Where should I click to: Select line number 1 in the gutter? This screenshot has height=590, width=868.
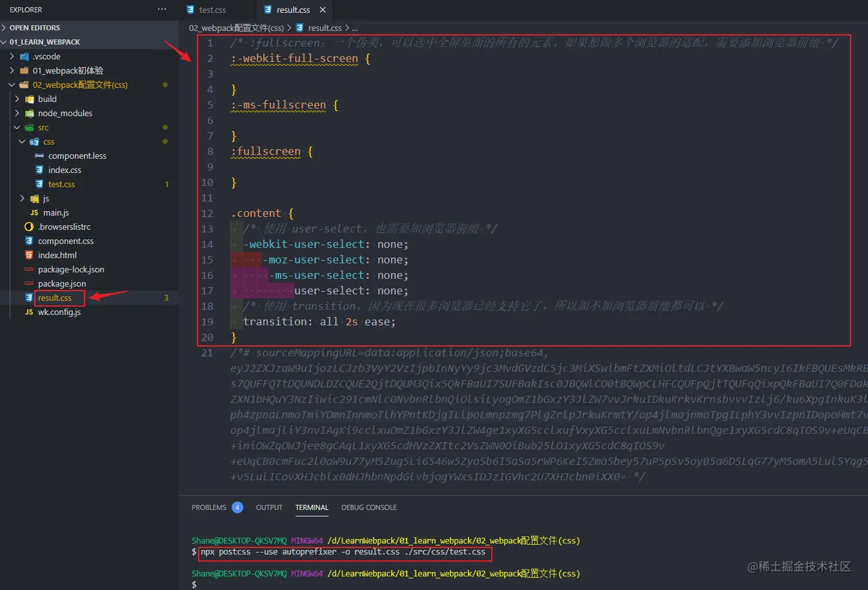[x=210, y=43]
